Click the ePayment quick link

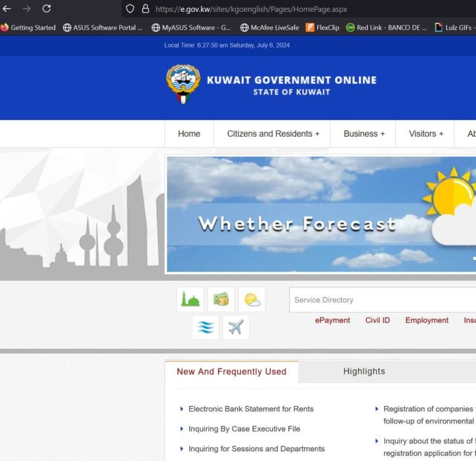[x=332, y=320]
